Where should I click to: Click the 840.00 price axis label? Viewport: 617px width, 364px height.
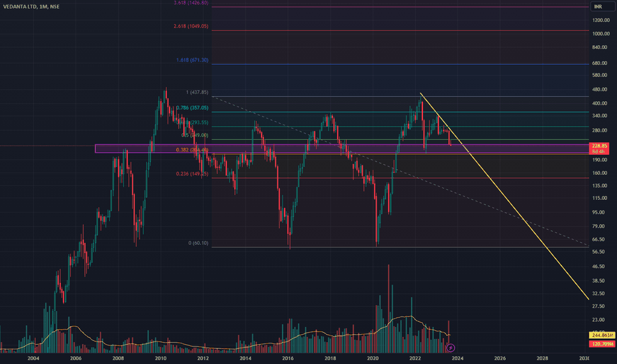[600, 47]
